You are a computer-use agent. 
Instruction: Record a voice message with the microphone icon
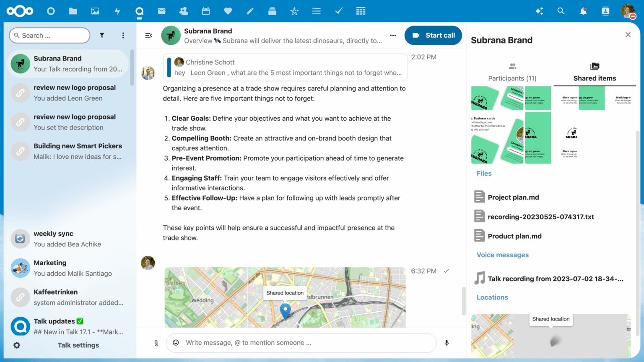tap(446, 343)
